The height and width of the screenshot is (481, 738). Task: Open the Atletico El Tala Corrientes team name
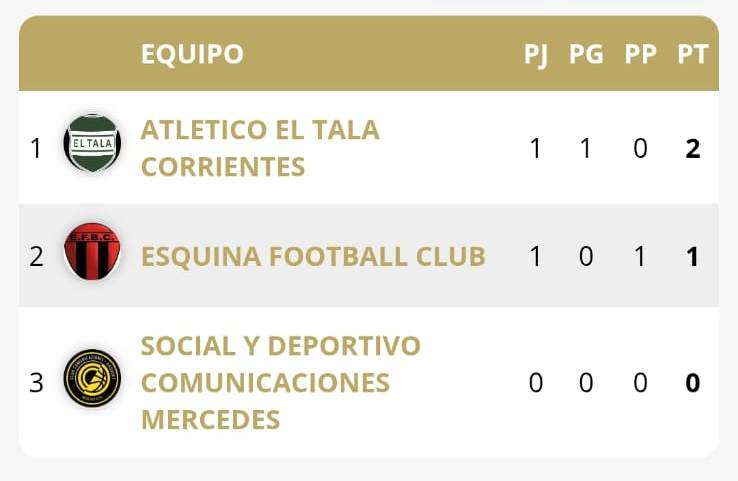[260, 148]
